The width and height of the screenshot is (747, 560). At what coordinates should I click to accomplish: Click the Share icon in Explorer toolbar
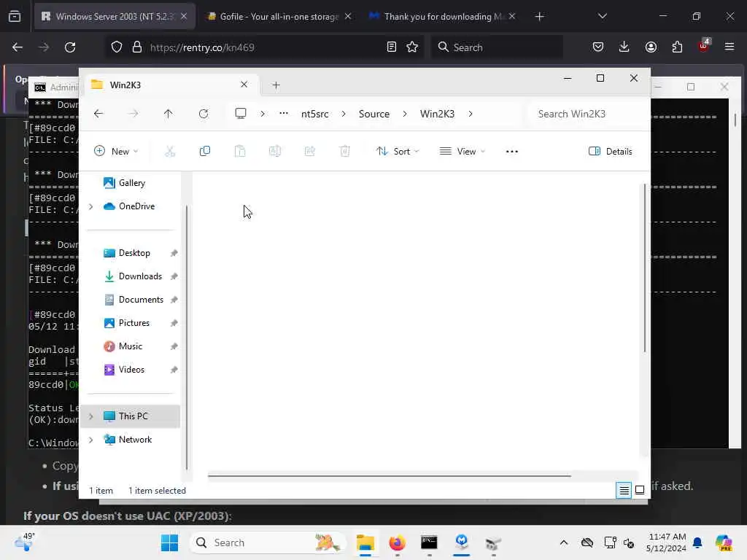click(x=309, y=152)
